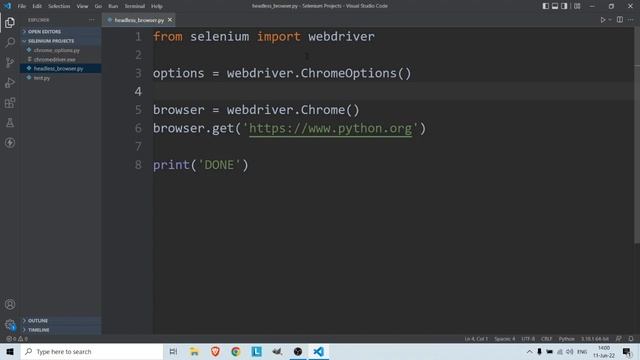This screenshot has height=360, width=640.
Task: Click Ln 4, Col 1 in status bar
Action: [x=476, y=339]
